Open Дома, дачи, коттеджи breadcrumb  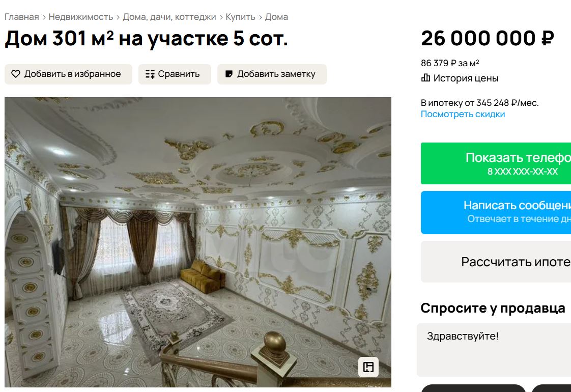pos(169,17)
